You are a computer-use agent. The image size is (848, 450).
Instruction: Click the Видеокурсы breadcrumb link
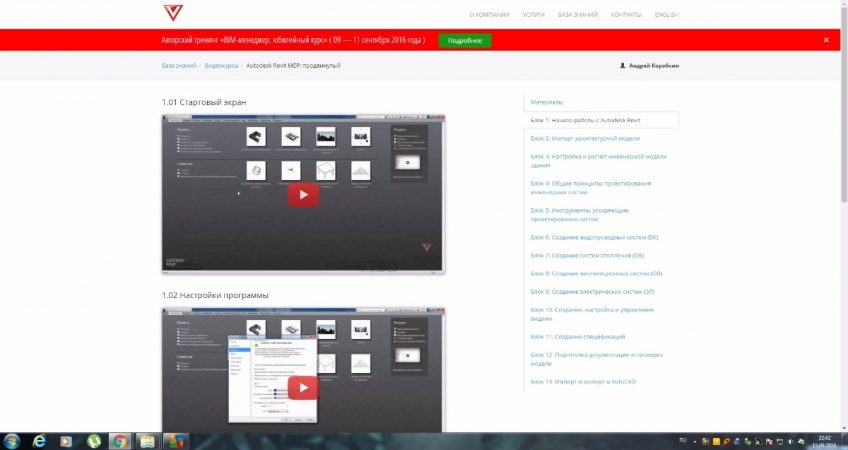[222, 66]
